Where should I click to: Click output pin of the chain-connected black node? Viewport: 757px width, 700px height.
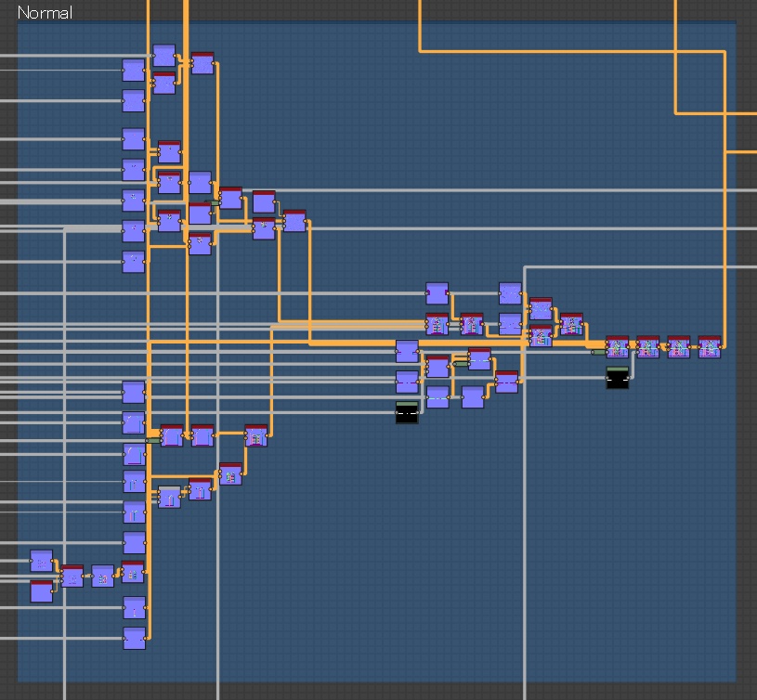[x=629, y=378]
